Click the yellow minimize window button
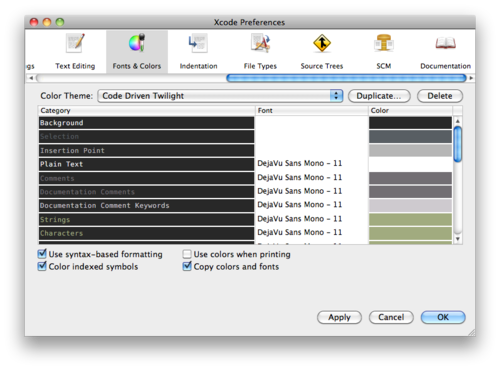Screen dimensions: 500x370 (x=47, y=22)
